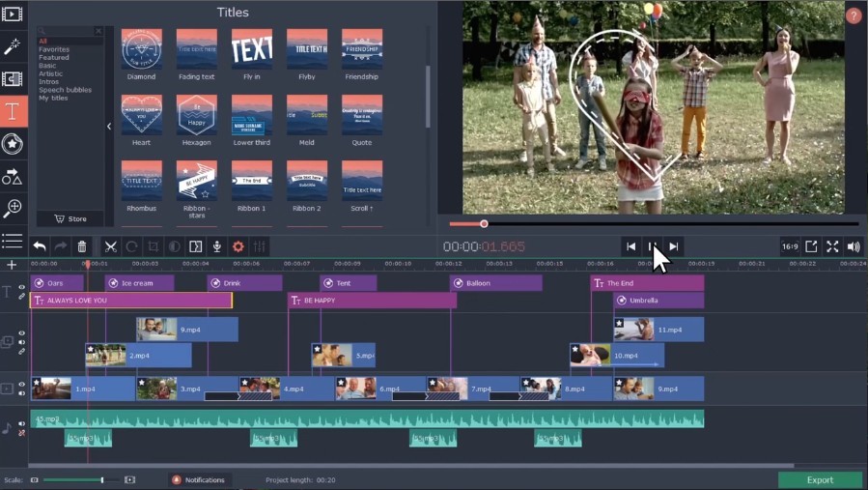
Task: Add a track with plus icon
Action: [12, 265]
